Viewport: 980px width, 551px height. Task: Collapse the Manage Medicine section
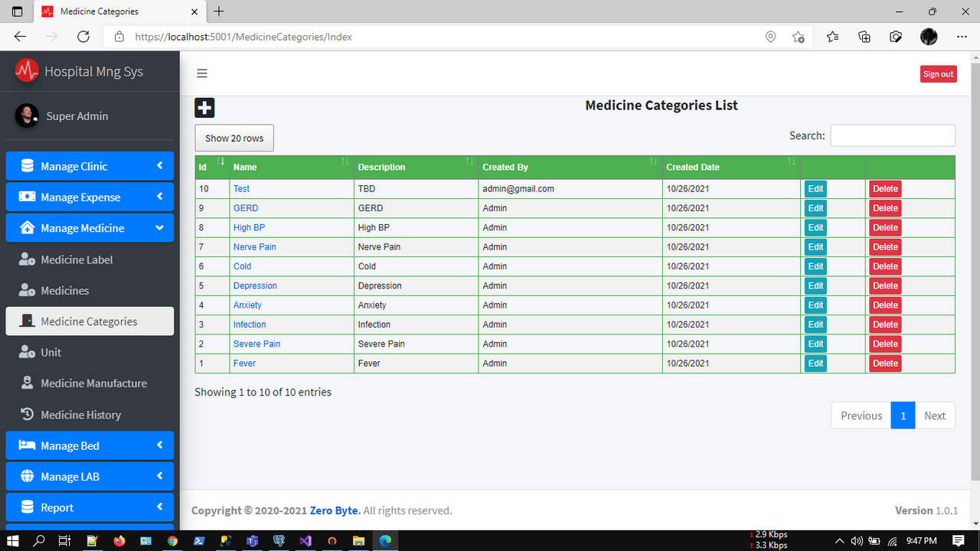90,227
